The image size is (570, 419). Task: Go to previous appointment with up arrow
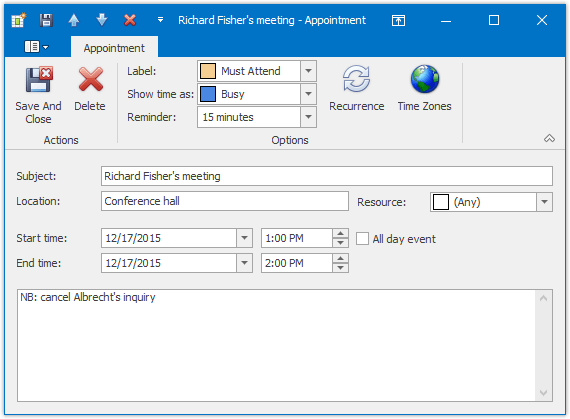74,20
